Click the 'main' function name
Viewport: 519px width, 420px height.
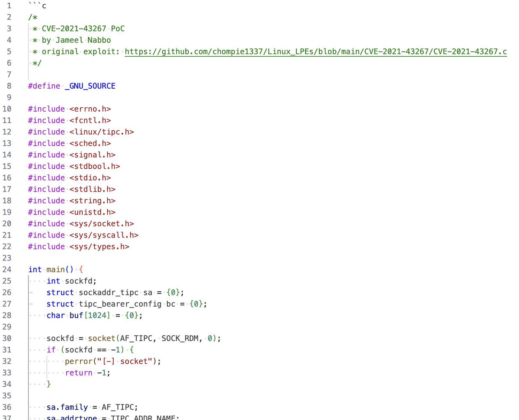pyautogui.click(x=55, y=269)
